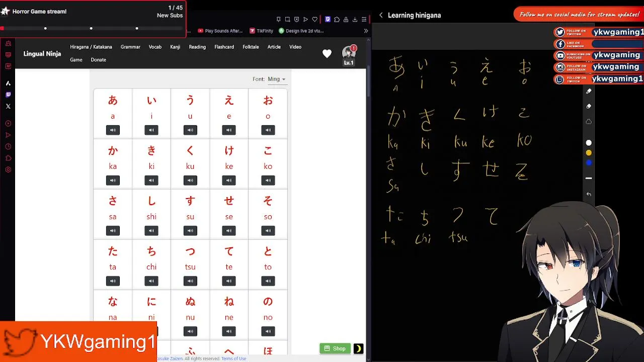Click the Twitch extension toolbar icon
Image resolution: width=644 pixels, height=362 pixels.
tap(328, 20)
